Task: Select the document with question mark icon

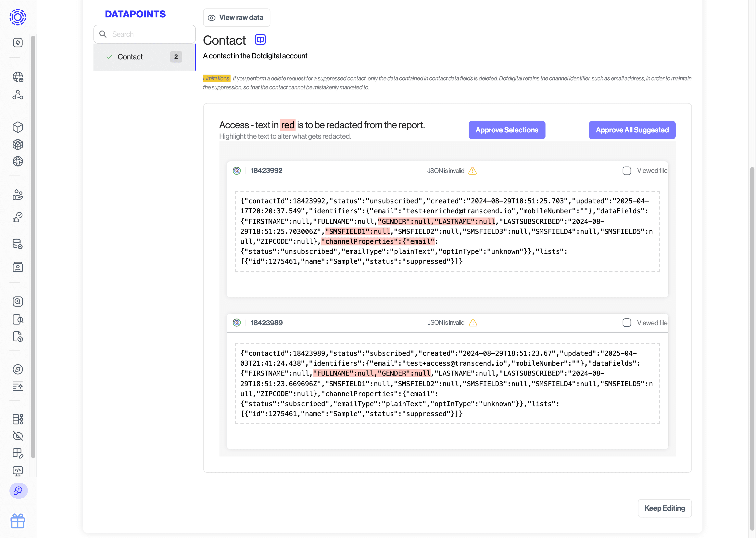Action: pos(18,337)
